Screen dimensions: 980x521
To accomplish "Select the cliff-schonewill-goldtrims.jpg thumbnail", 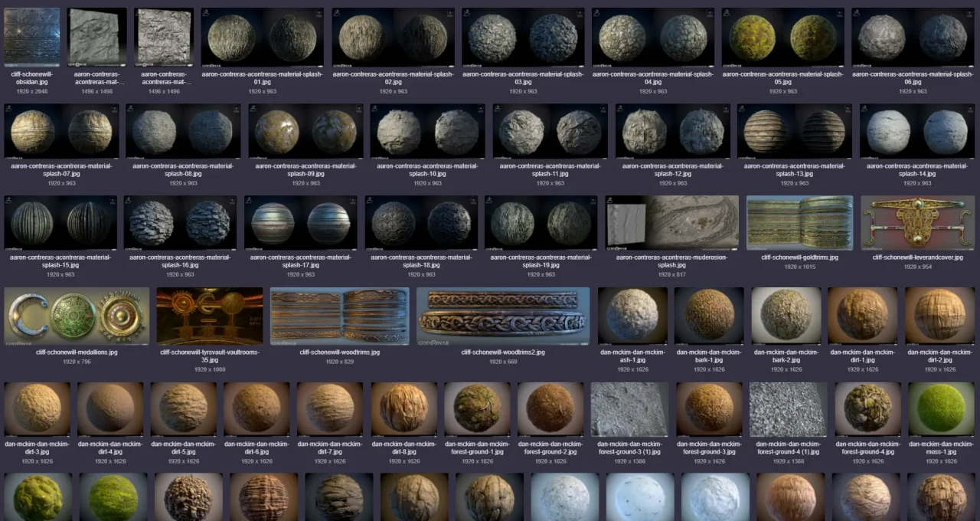I will [x=799, y=222].
